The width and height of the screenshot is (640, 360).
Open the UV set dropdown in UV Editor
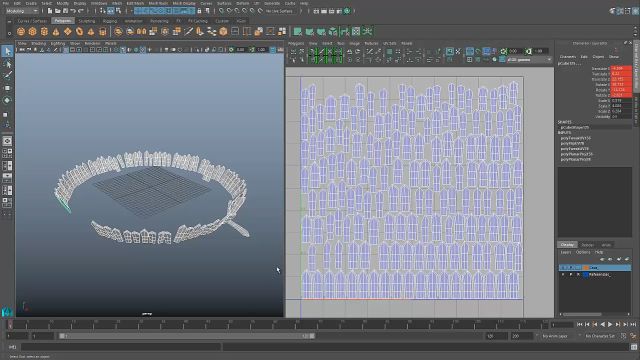529,60
